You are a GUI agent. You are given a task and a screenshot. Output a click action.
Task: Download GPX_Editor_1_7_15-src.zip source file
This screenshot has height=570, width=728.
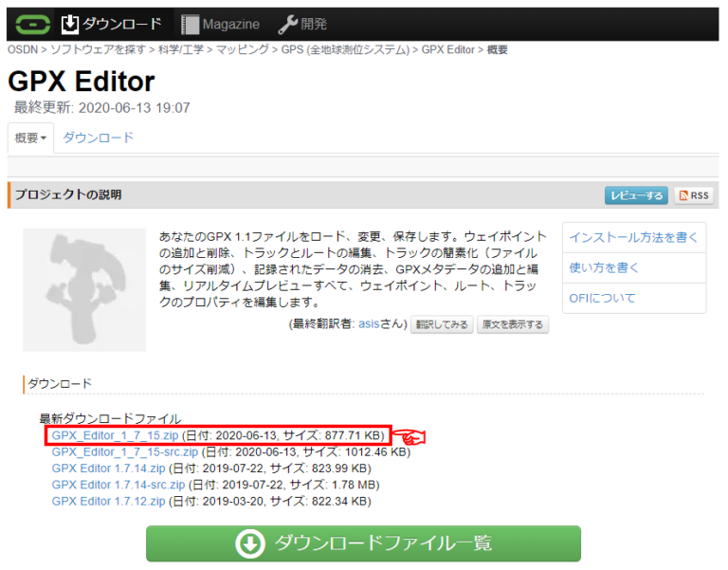[x=125, y=452]
